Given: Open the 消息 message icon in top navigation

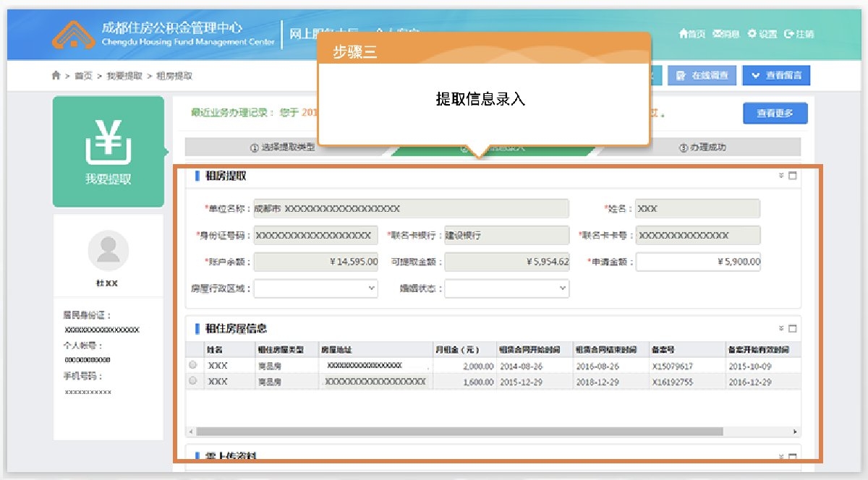Looking at the screenshot, I should [719, 33].
